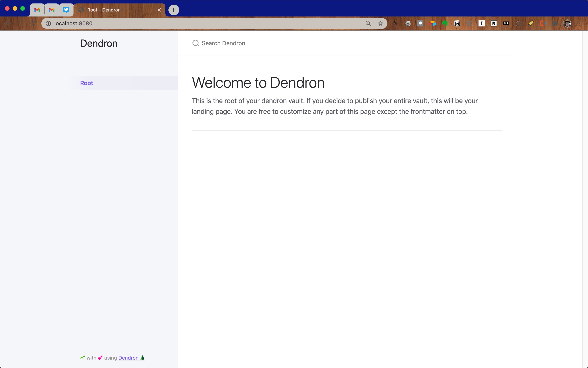Open the dark pin extension icon

(396, 23)
